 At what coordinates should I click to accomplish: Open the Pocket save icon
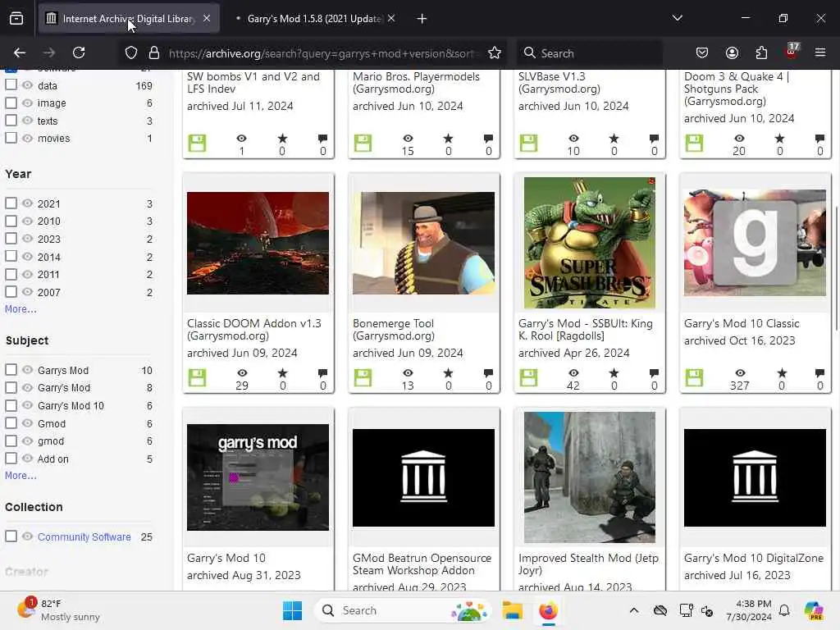[702, 52]
